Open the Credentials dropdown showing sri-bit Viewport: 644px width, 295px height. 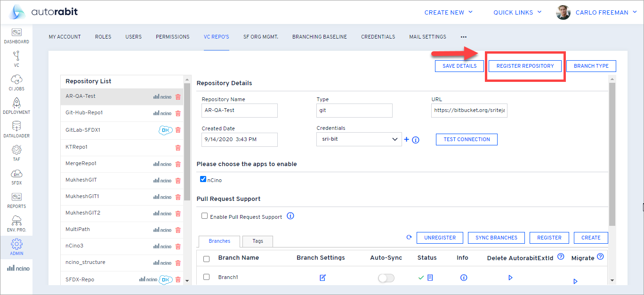pyautogui.click(x=359, y=139)
